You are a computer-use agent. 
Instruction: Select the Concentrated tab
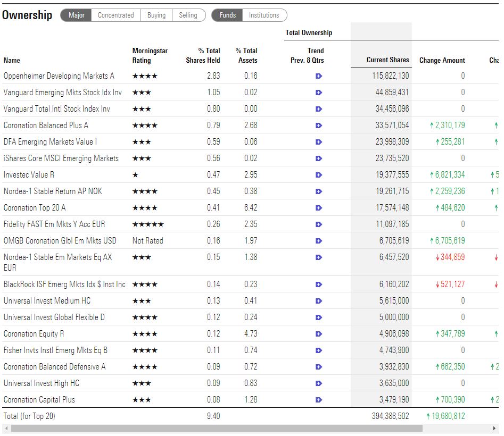tap(116, 15)
